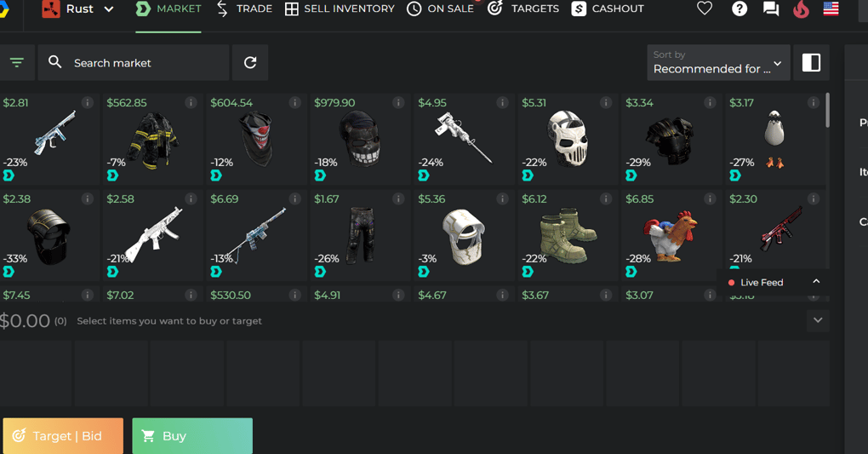Toggle the side panel layout icon
Viewport: 868px width, 454px height.
point(812,63)
